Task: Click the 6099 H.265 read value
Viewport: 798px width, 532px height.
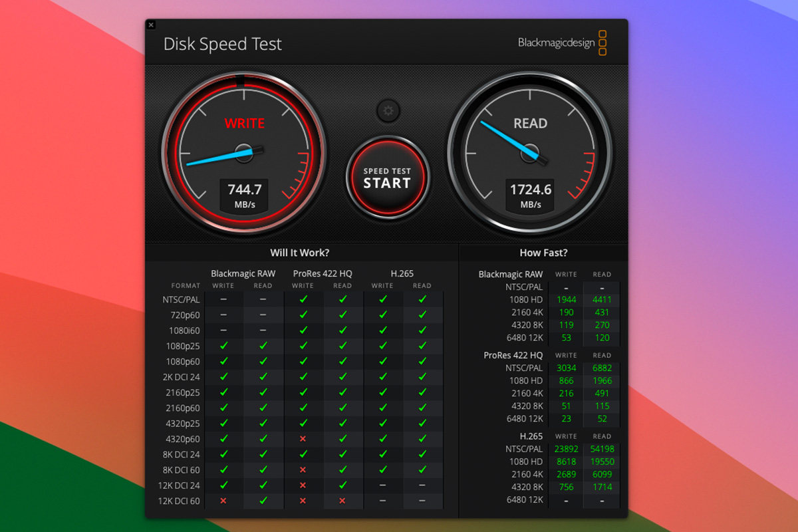Action: pyautogui.click(x=602, y=474)
